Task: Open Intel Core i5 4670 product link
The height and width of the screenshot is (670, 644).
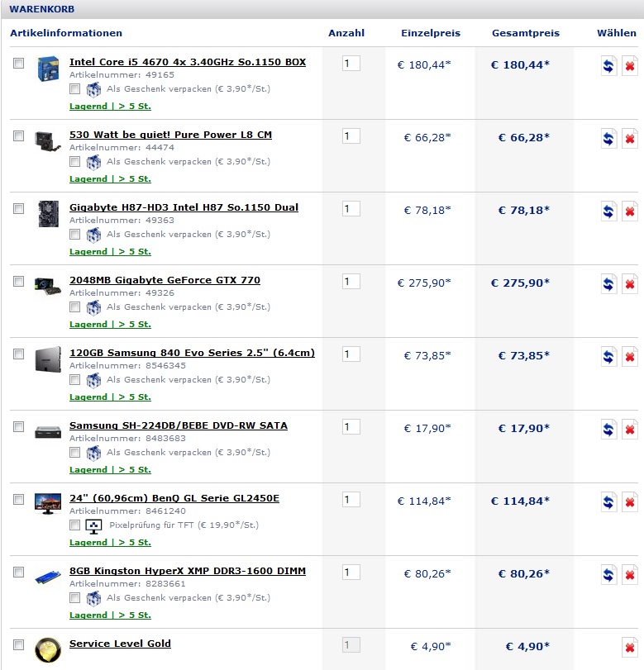Action: pos(188,62)
